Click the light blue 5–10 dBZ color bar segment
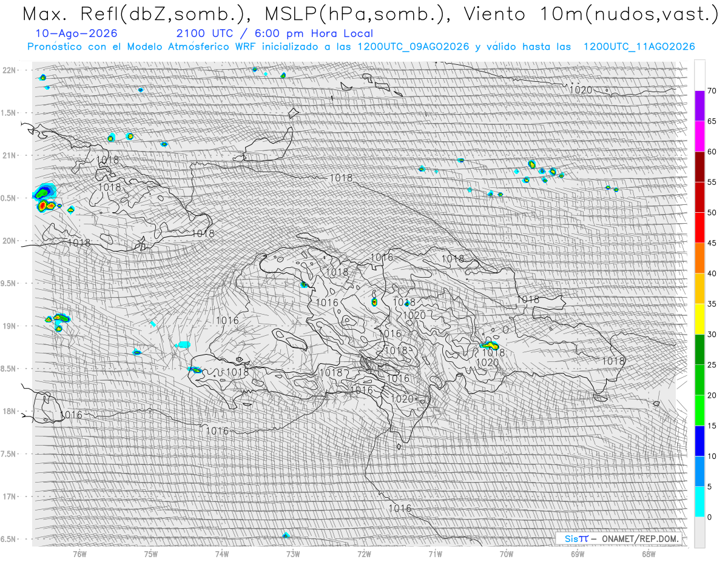728x562 pixels. [699, 472]
